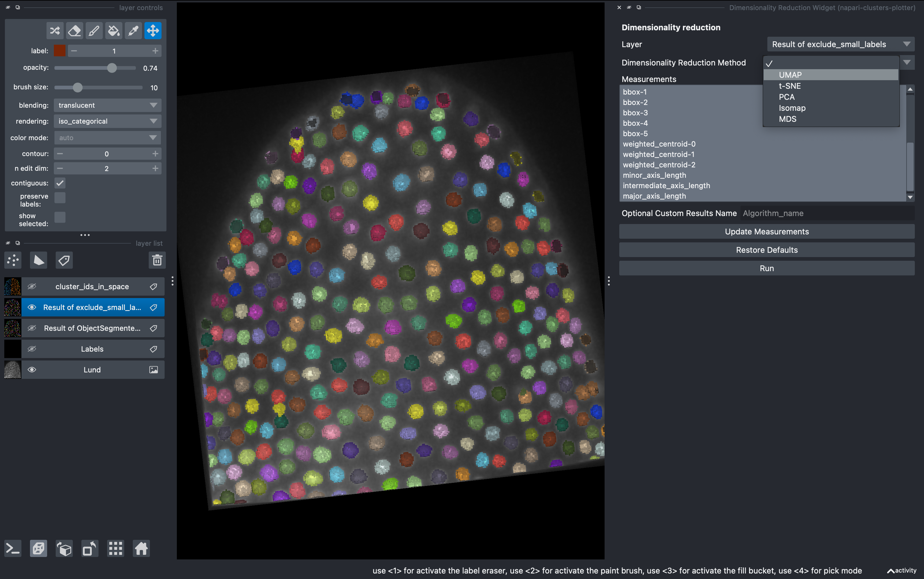This screenshot has height=579, width=924.
Task: Disable the contiguous checkbox
Action: click(x=60, y=183)
